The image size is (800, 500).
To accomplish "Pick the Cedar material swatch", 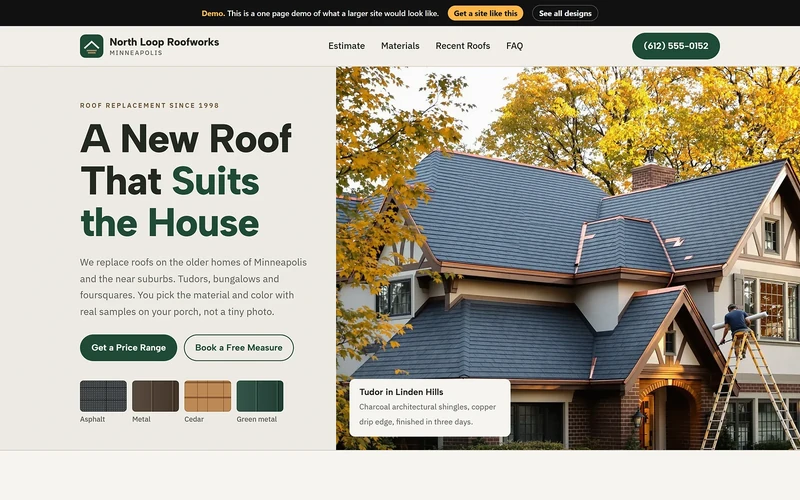I will [208, 396].
